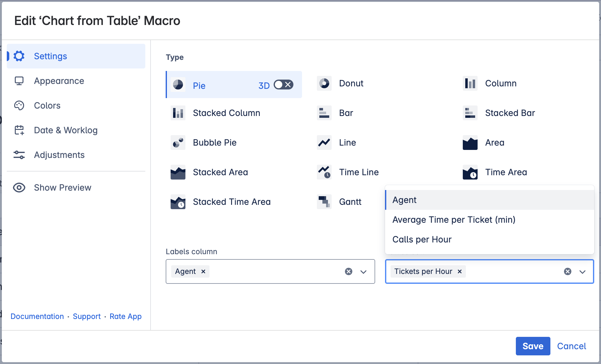Choose Average Time per Ticket option
The image size is (601, 364).
pyautogui.click(x=454, y=220)
